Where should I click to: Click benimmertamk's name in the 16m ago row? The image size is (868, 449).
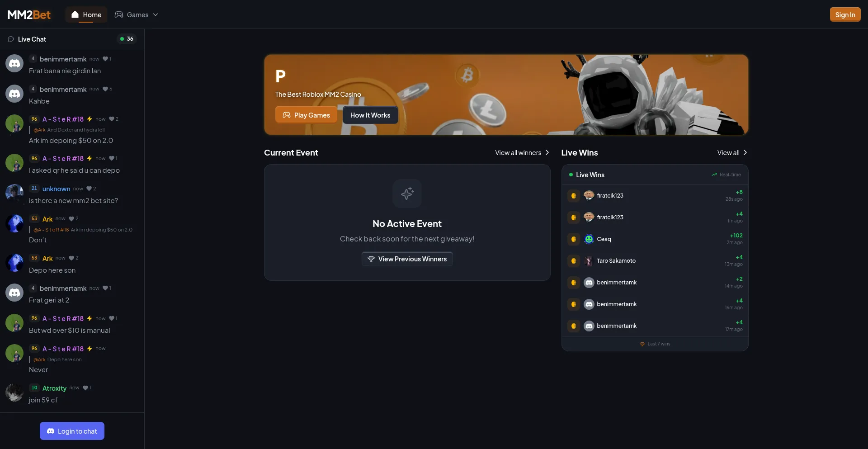coord(617,304)
